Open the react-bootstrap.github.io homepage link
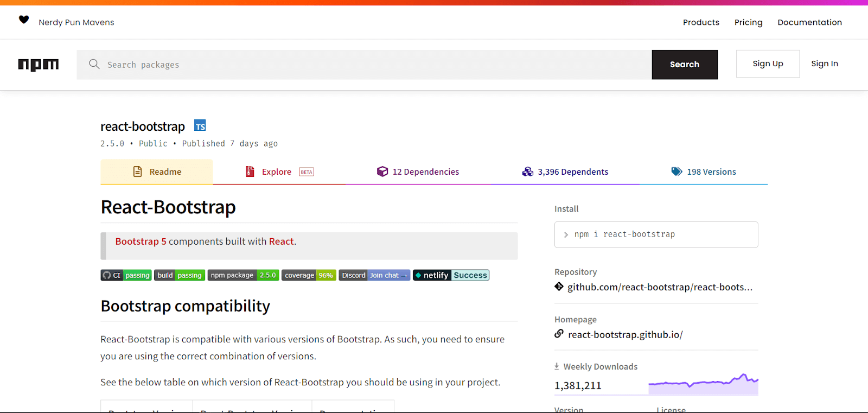Image resolution: width=868 pixels, height=413 pixels. pyautogui.click(x=625, y=334)
